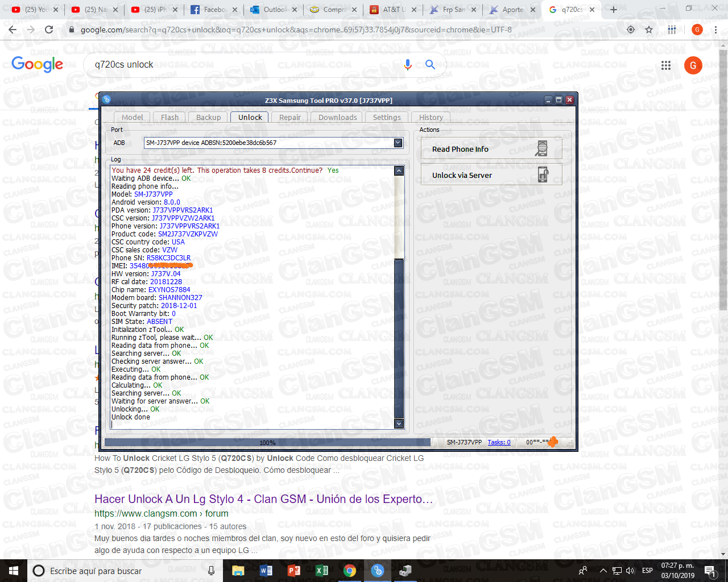Open Word from the taskbar

266,571
